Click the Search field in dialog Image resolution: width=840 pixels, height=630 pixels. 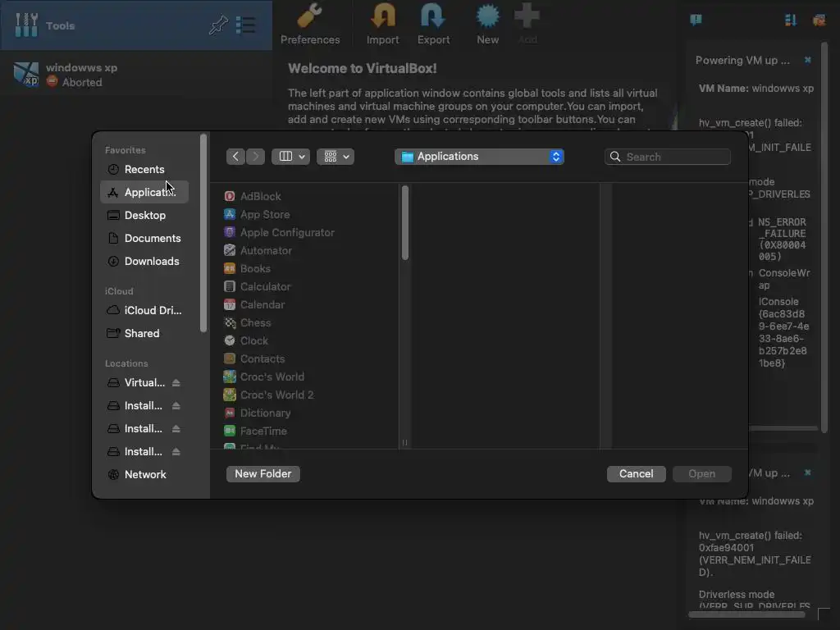tap(668, 157)
